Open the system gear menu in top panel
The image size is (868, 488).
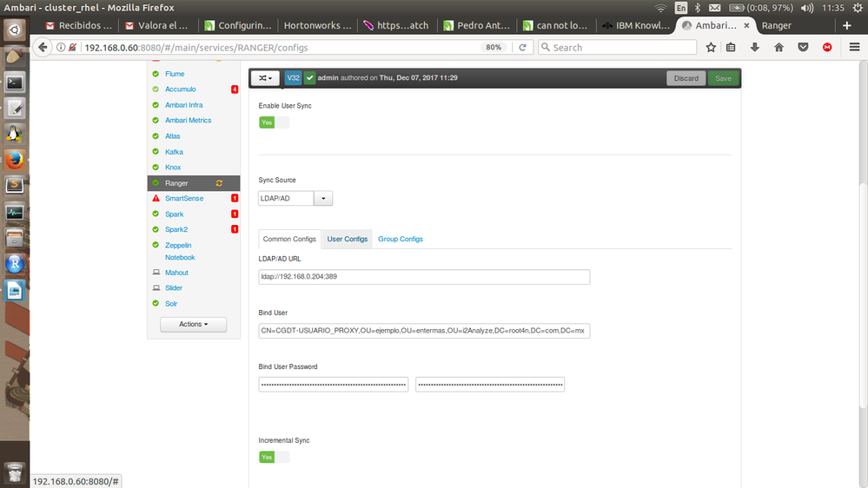[x=858, y=8]
